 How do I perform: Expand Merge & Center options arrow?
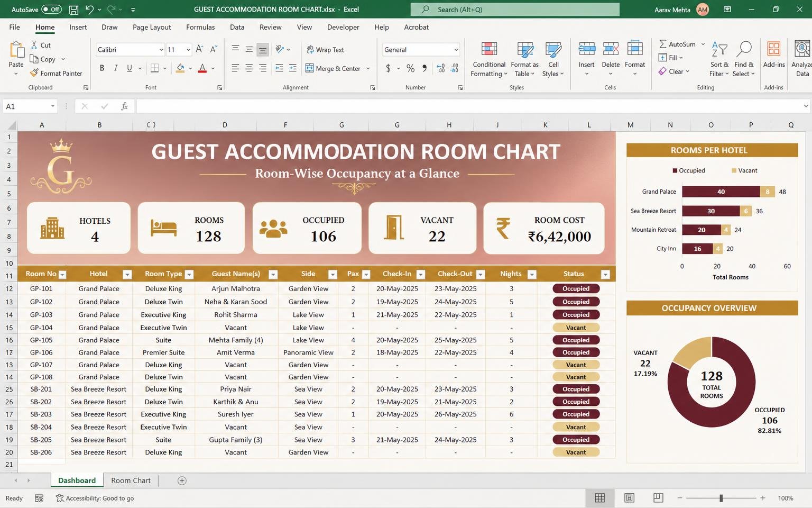point(368,68)
